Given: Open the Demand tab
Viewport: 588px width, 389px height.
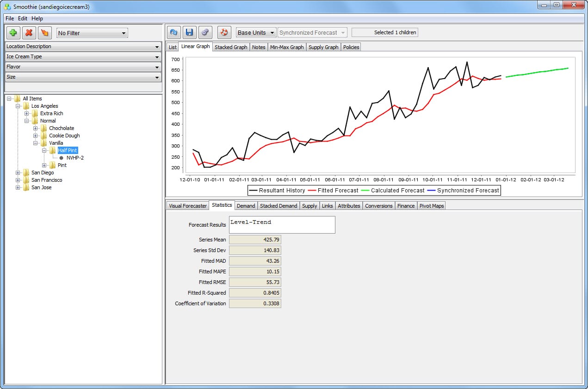Looking at the screenshot, I should point(246,206).
